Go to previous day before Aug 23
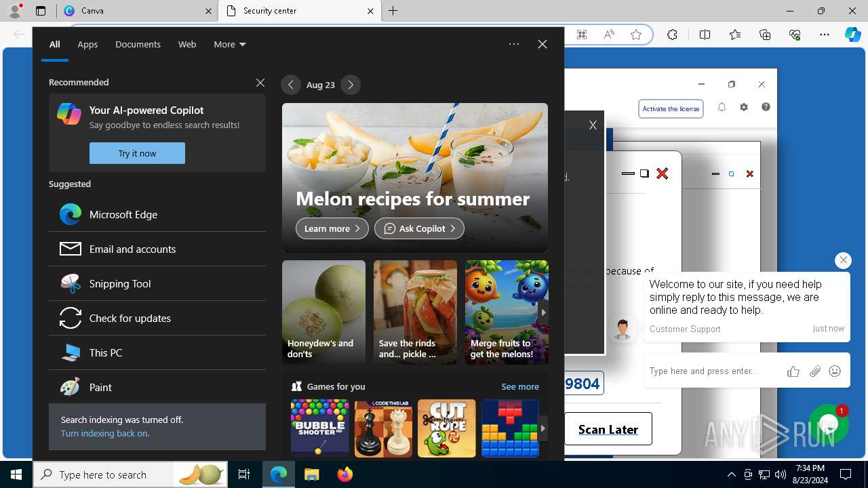Viewport: 868px width, 488px height. [x=291, y=85]
